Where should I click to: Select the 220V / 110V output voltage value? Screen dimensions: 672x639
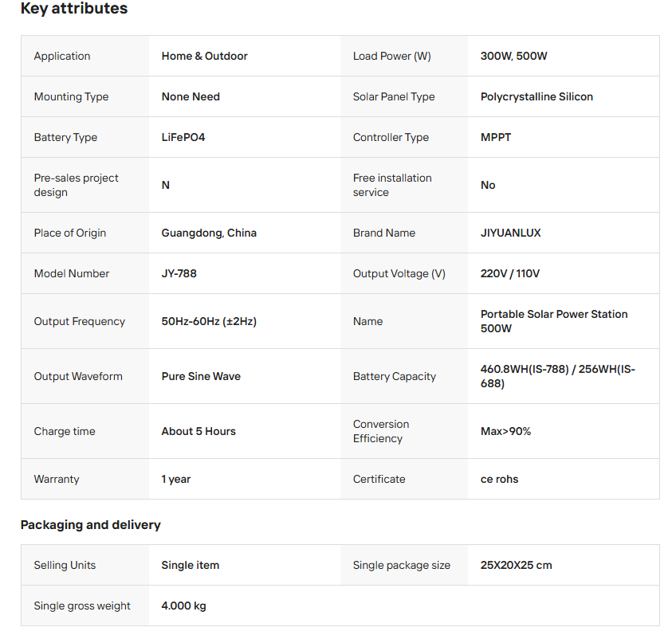(x=509, y=273)
